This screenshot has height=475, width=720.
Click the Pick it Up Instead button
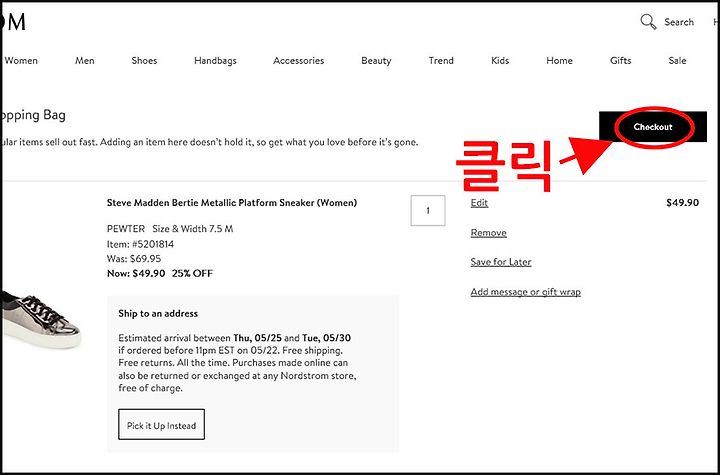(x=161, y=424)
